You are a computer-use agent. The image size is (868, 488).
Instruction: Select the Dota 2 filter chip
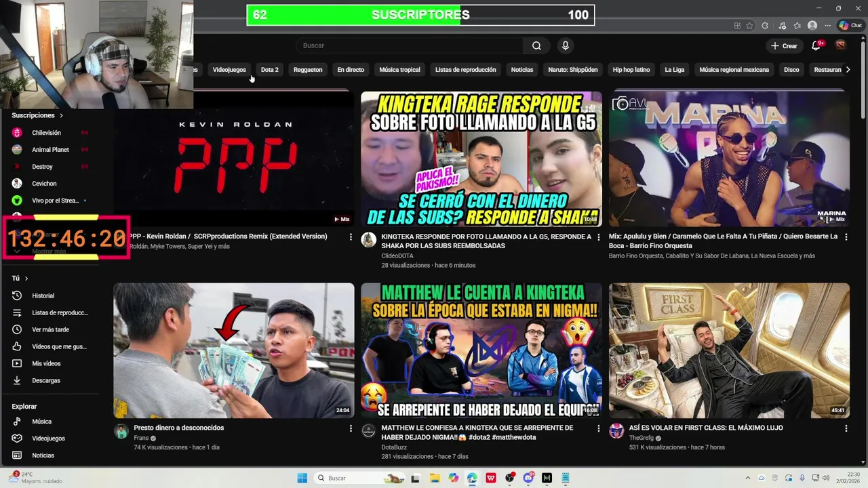(x=270, y=70)
